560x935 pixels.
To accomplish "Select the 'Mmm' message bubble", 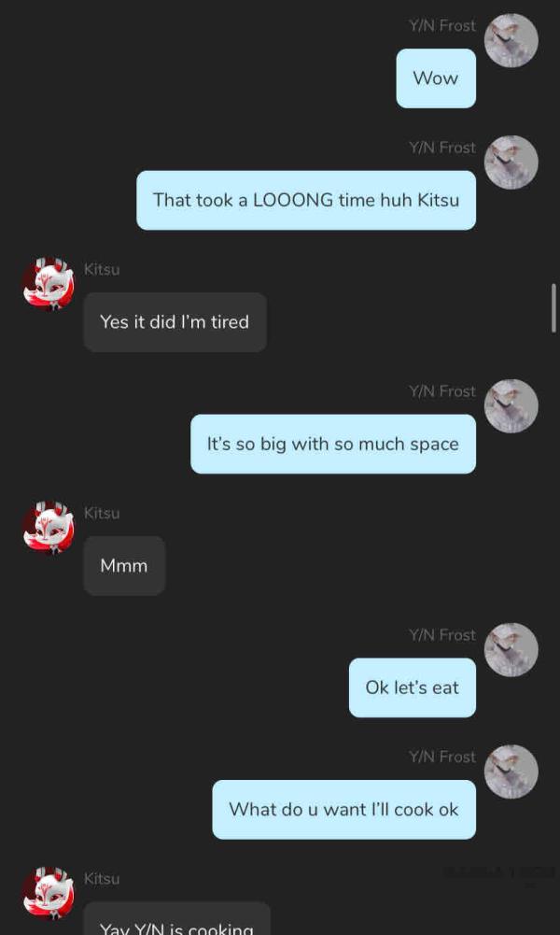I will click(124, 566).
